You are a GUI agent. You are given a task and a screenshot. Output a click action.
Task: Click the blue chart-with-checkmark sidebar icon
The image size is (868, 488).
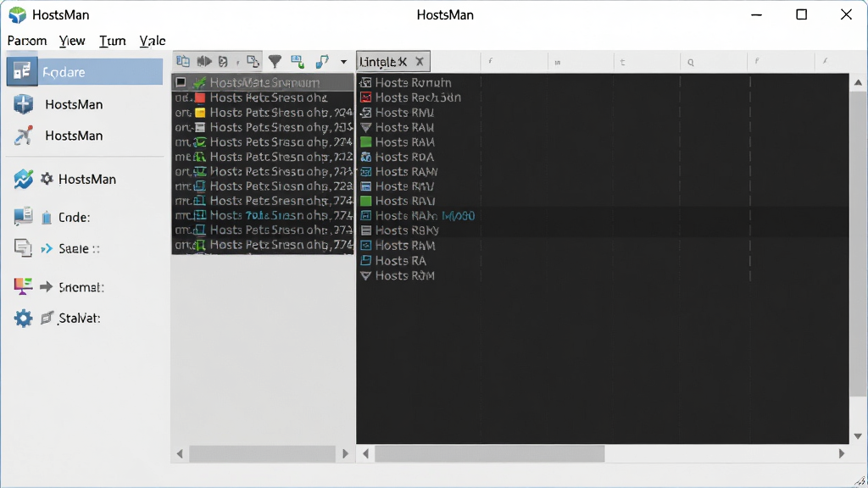click(23, 179)
